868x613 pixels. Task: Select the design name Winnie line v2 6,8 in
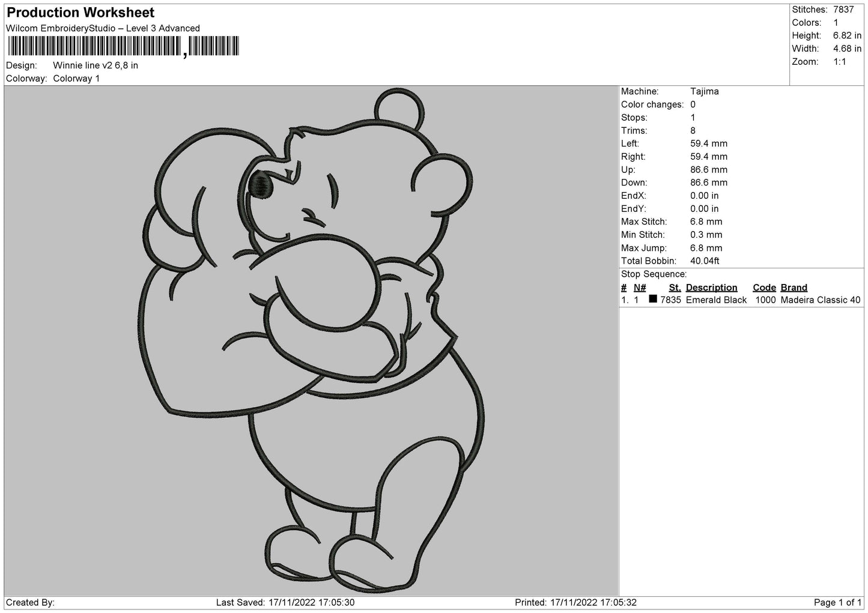point(96,65)
